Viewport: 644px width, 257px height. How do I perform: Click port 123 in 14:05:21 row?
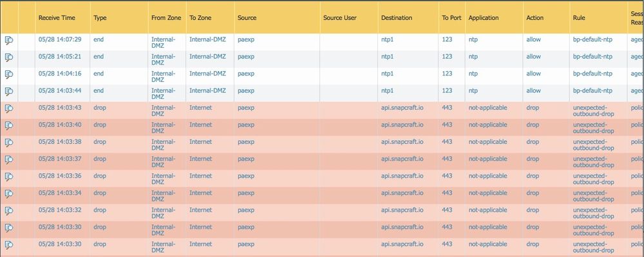pos(447,56)
